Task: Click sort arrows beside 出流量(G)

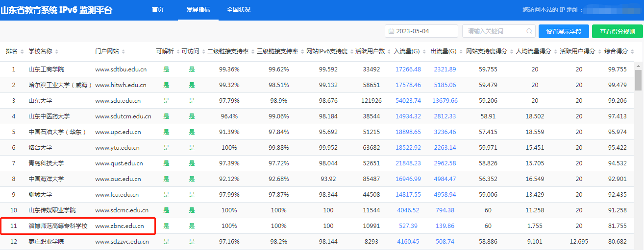Action: (461, 51)
